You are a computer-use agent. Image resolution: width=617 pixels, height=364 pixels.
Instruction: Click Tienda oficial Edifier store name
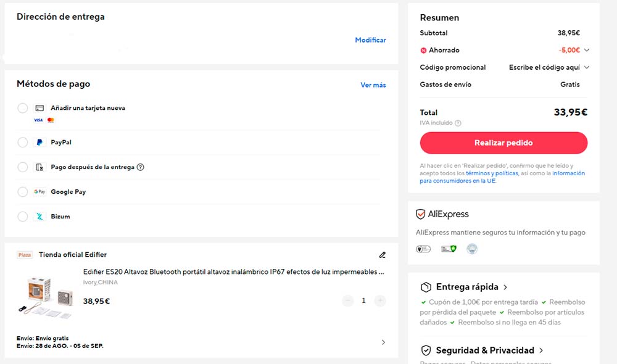pos(73,255)
